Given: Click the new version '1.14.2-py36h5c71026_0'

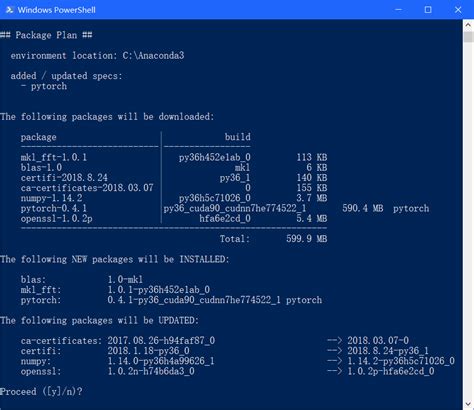Looking at the screenshot, I should (401, 361).
